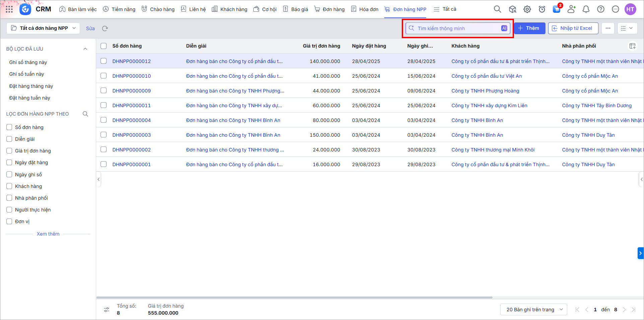Refresh the order list with reload icon
The image size is (644, 320).
(x=105, y=28)
